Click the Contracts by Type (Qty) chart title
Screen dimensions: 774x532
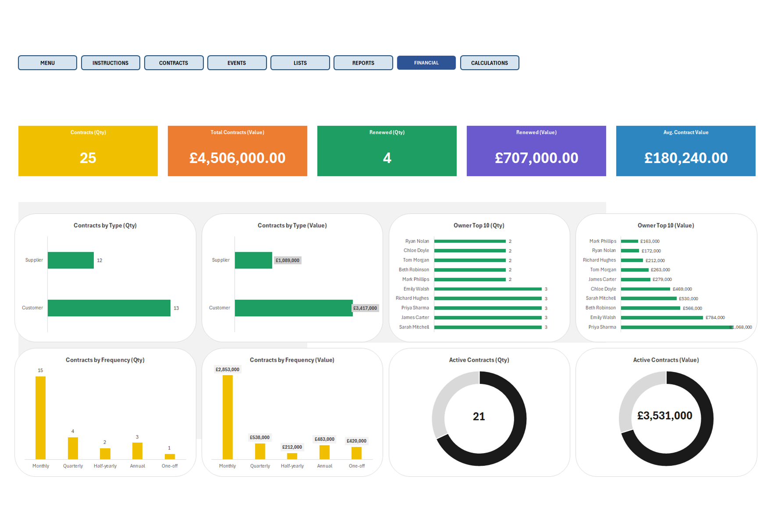tap(105, 225)
